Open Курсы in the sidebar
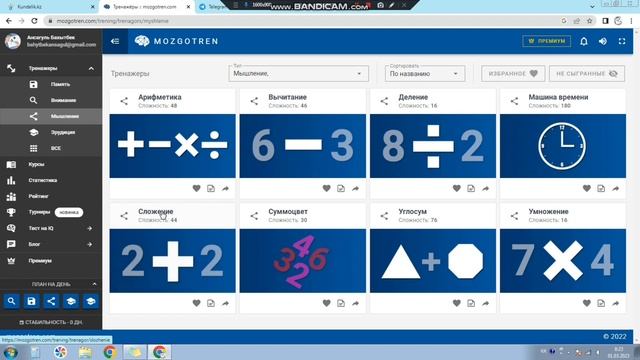The height and width of the screenshot is (360, 640). [51, 164]
